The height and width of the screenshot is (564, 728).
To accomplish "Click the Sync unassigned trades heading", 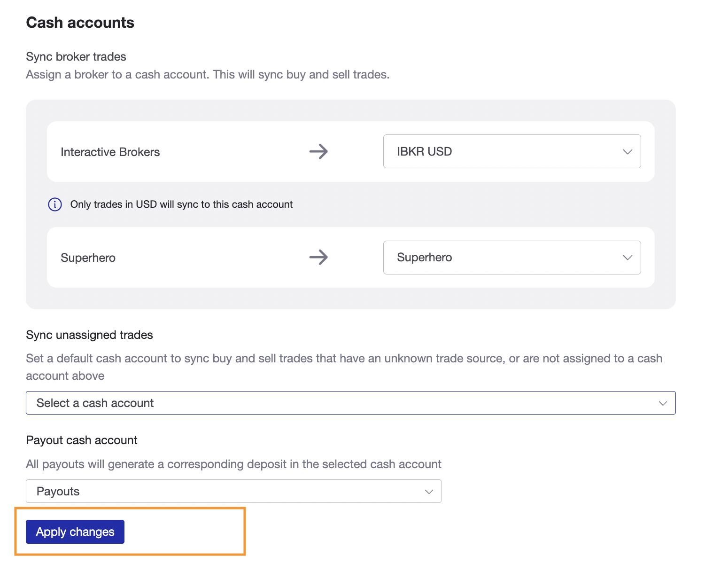I will [90, 335].
